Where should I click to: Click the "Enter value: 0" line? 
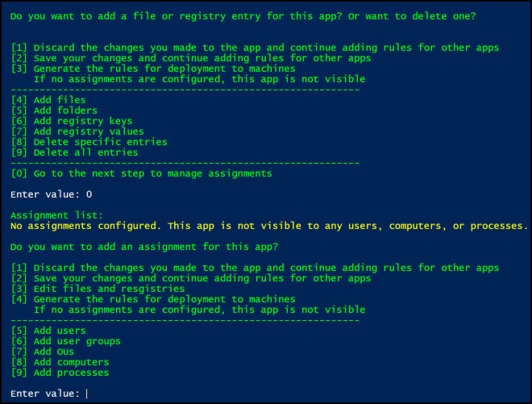[x=51, y=194]
